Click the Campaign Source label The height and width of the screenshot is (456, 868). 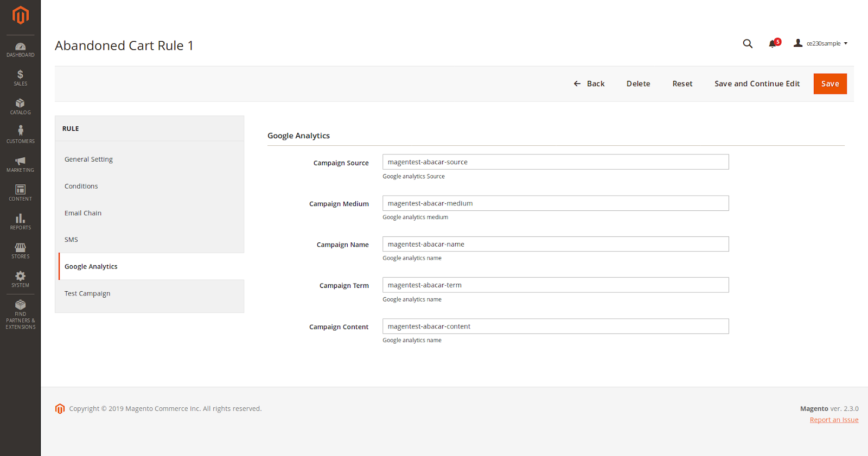(x=341, y=163)
